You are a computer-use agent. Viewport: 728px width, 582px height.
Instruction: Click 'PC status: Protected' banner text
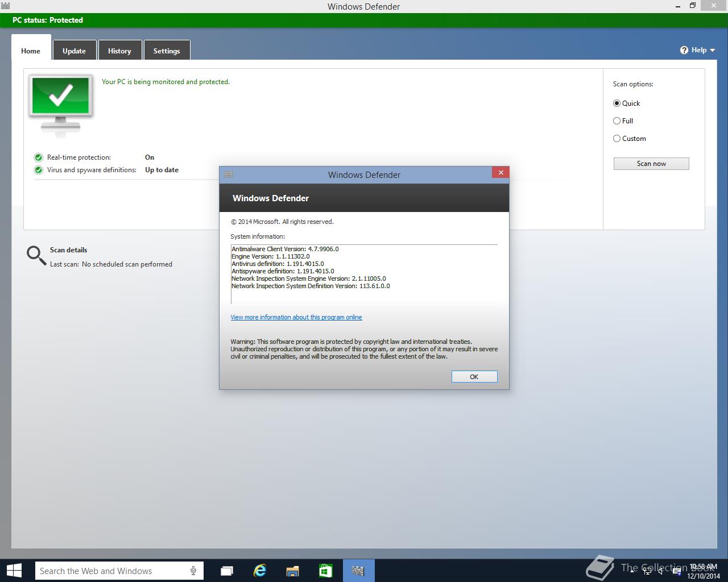point(48,20)
